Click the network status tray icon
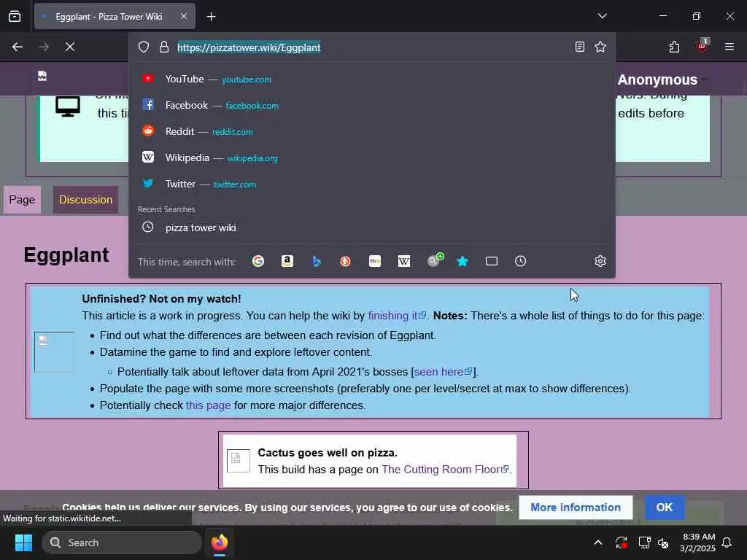Viewport: 747px width, 560px height. [x=644, y=542]
